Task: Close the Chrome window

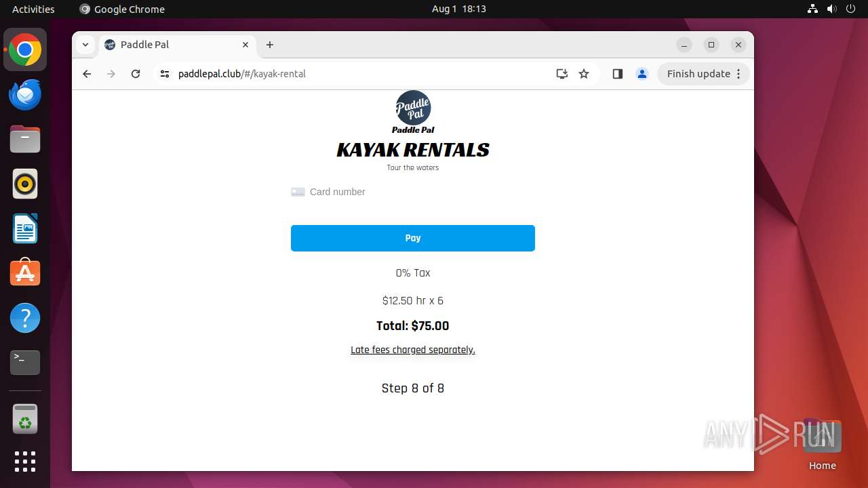Action: [x=738, y=45]
